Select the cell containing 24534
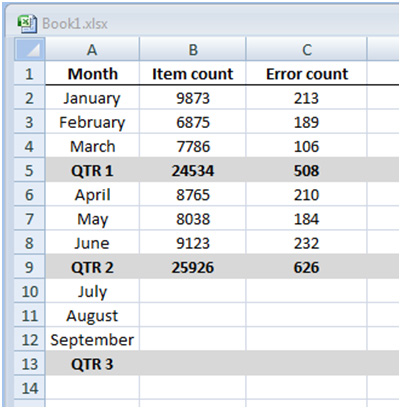Viewport: 401px width, 409px height. click(193, 170)
